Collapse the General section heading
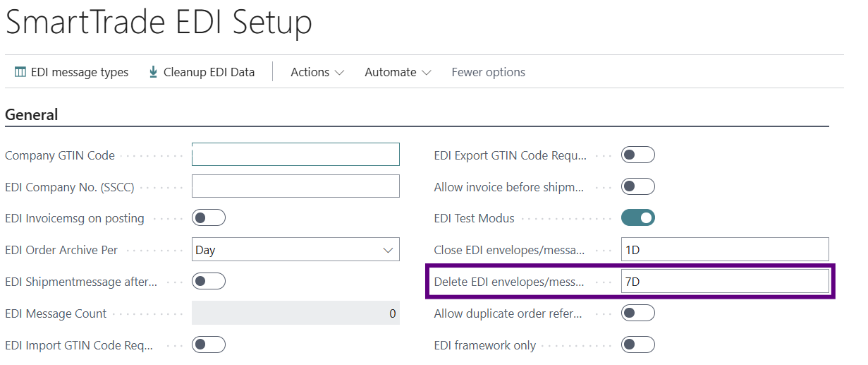 [32, 114]
